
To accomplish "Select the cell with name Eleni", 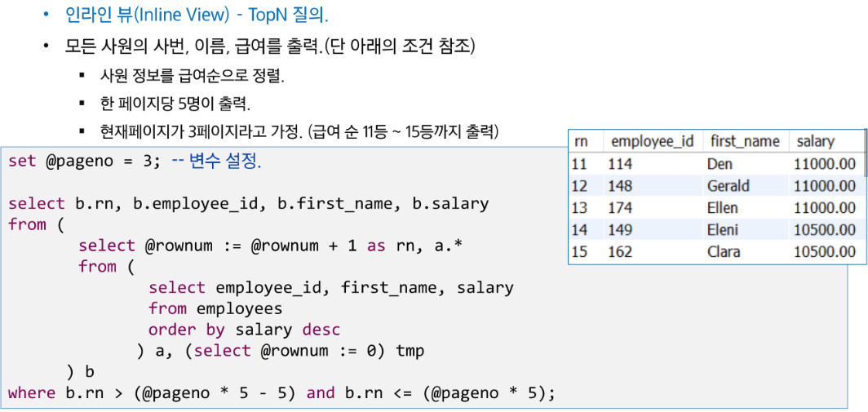I will pyautogui.click(x=723, y=230).
